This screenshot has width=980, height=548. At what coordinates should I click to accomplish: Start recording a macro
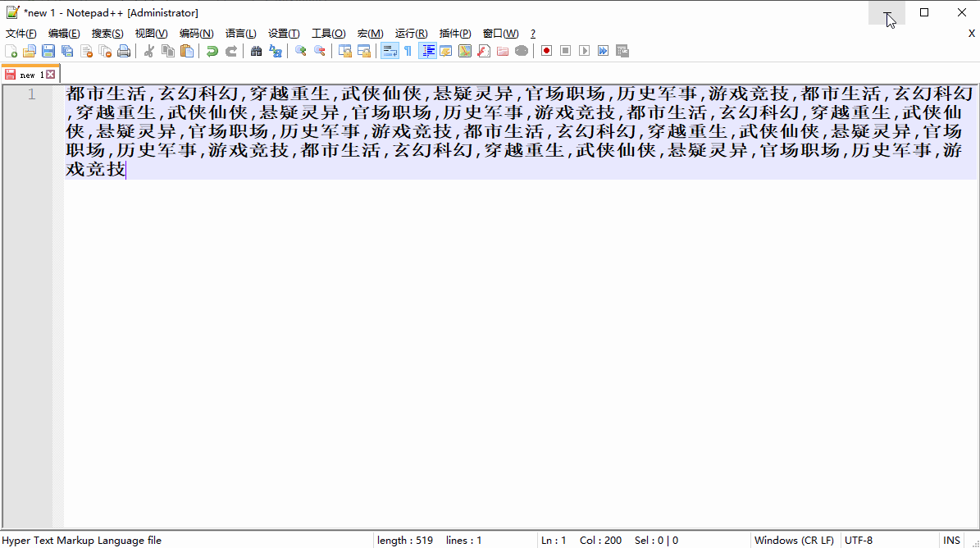click(546, 51)
